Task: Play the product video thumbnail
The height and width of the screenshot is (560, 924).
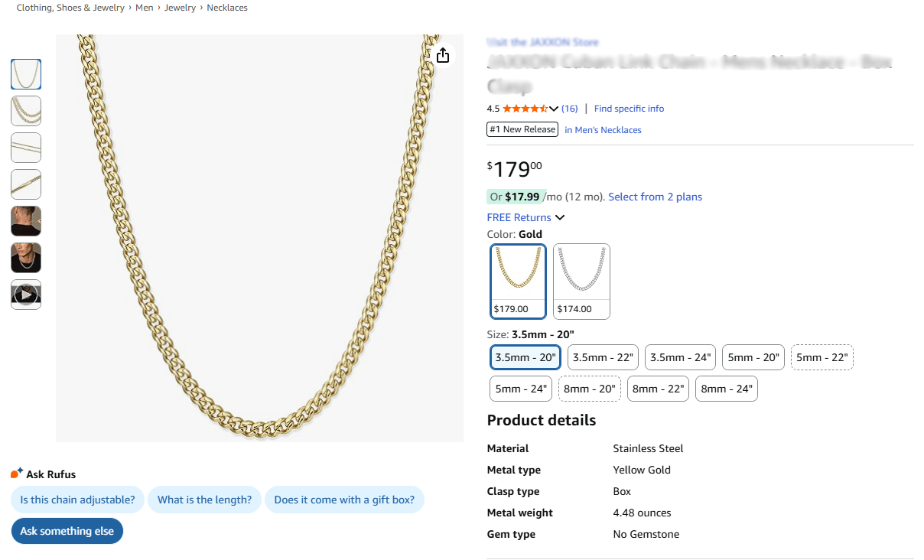Action: [x=26, y=295]
